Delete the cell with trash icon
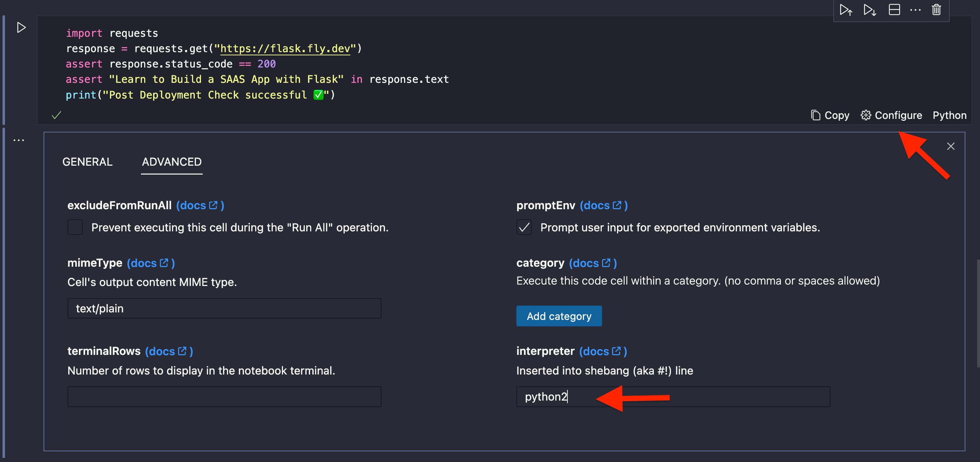Image resolution: width=980 pixels, height=462 pixels. pyautogui.click(x=936, y=10)
